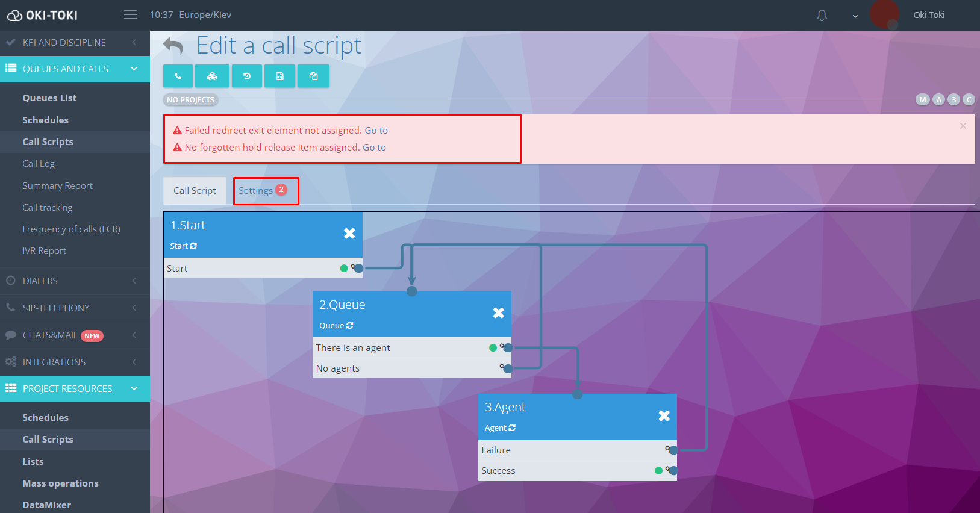Go back using the return arrow
This screenshot has width=980, height=513.
(173, 46)
